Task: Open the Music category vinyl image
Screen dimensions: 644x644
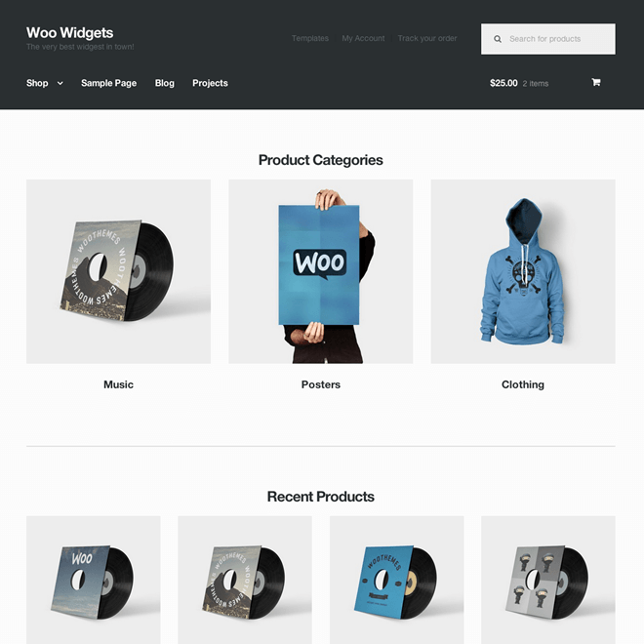Action: 118,271
